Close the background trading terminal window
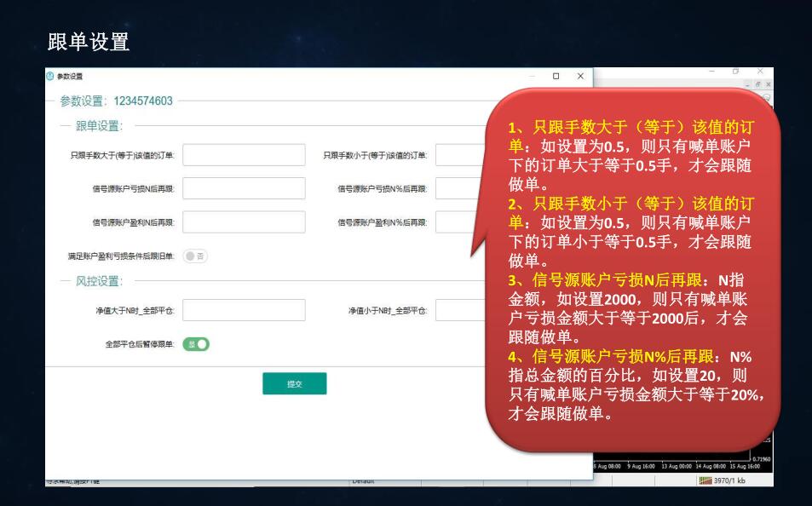Screen dimensions: 812x506 tap(761, 72)
